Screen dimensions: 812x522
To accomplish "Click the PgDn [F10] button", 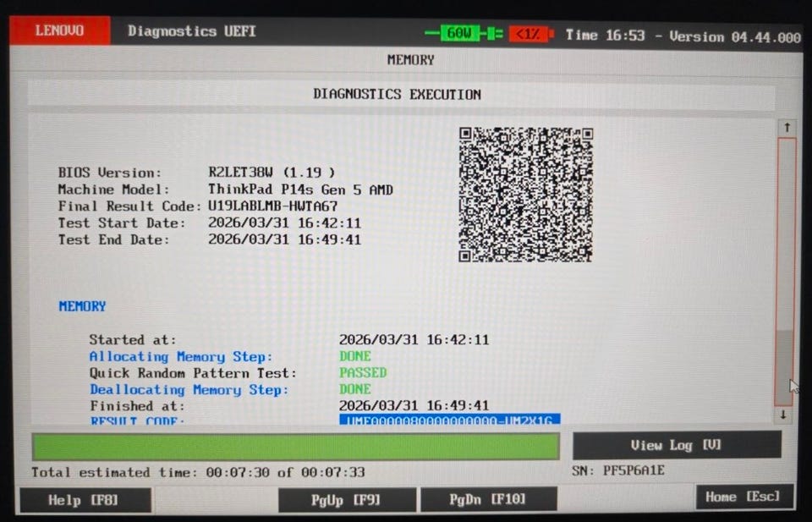I will click(x=489, y=500).
